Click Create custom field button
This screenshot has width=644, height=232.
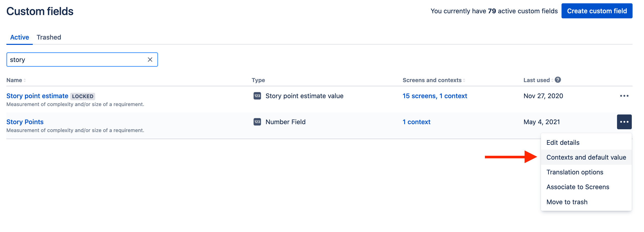point(597,11)
